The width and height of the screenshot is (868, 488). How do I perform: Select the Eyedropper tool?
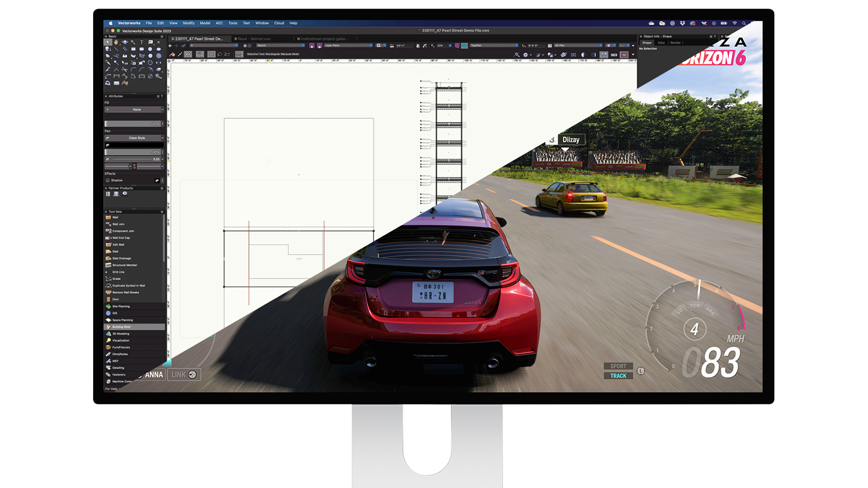click(x=108, y=62)
